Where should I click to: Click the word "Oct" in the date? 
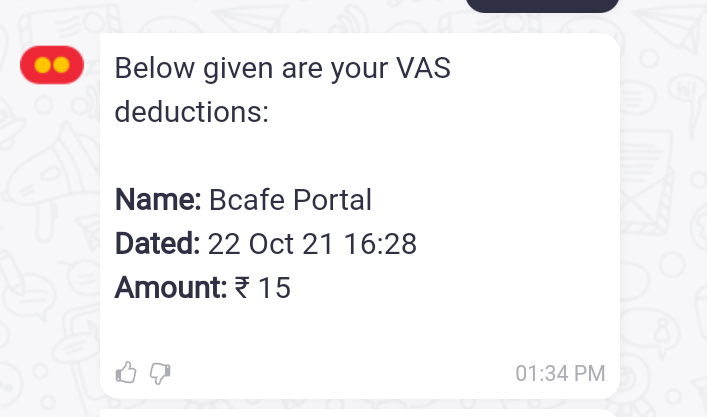point(273,243)
